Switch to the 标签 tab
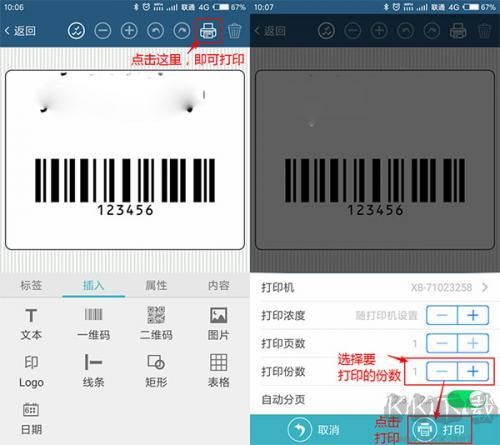 point(31,285)
